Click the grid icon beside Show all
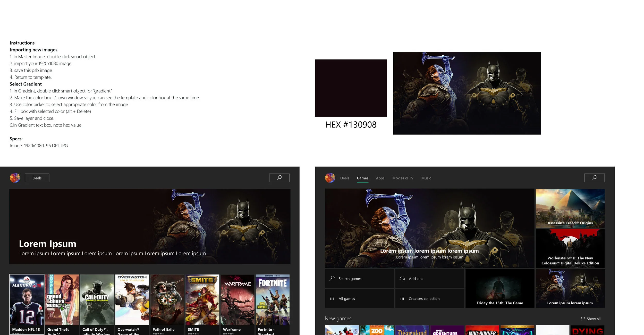The height and width of the screenshot is (335, 644). [583, 319]
